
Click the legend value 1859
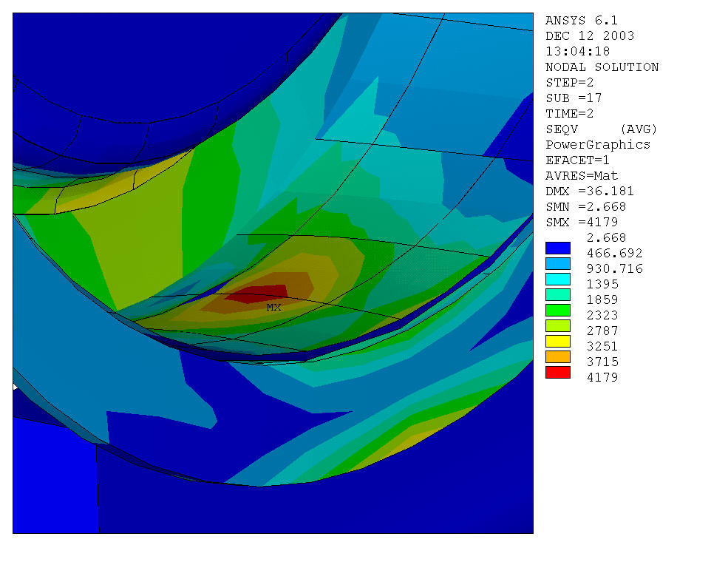602,299
